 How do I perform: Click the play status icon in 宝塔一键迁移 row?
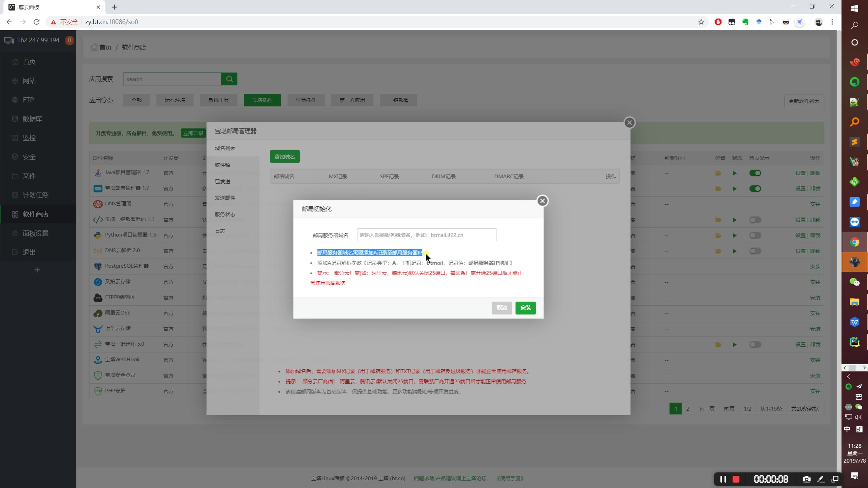tap(734, 345)
